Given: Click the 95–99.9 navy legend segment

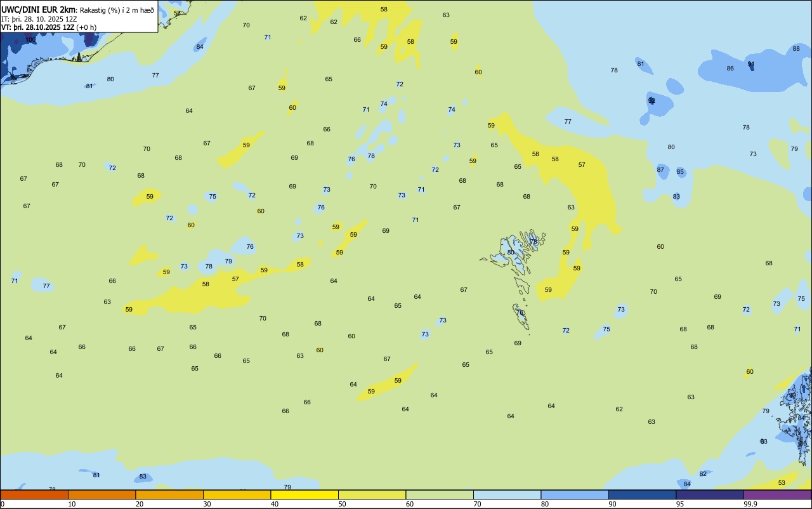Looking at the screenshot, I should [x=710, y=494].
